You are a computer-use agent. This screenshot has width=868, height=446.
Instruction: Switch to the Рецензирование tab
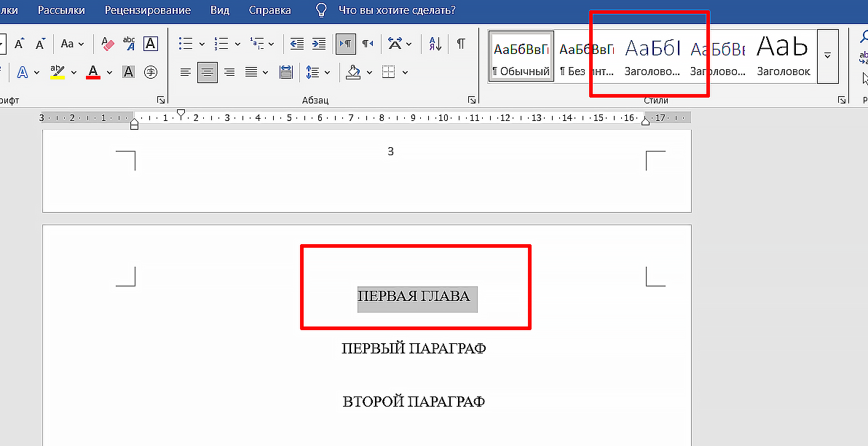148,10
